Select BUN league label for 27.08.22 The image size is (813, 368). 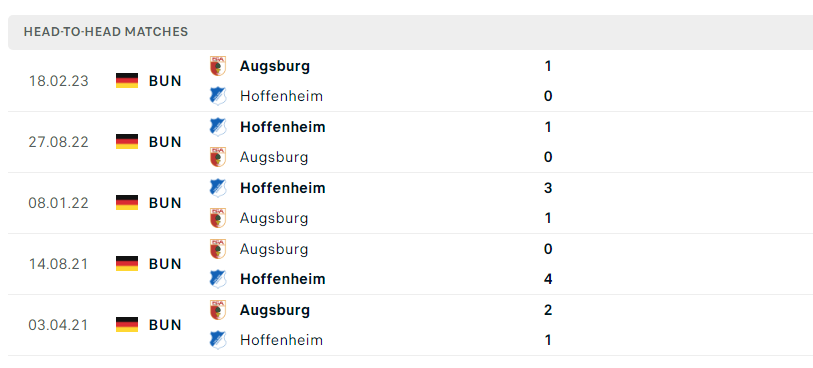165,142
